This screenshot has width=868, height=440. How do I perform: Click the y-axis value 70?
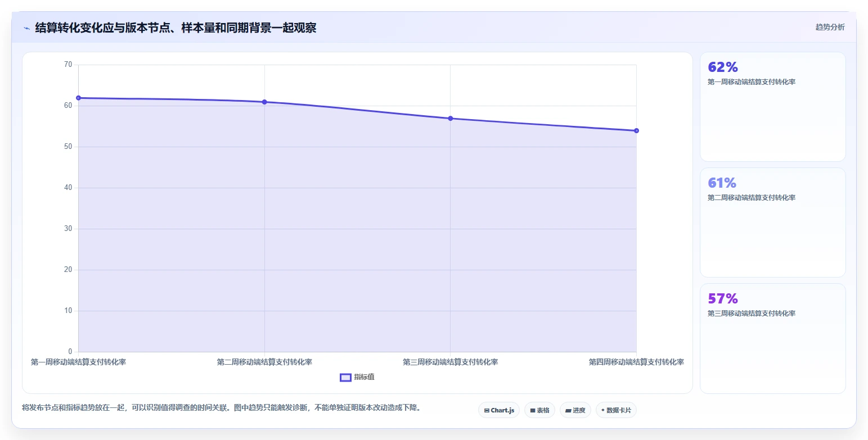pyautogui.click(x=68, y=65)
